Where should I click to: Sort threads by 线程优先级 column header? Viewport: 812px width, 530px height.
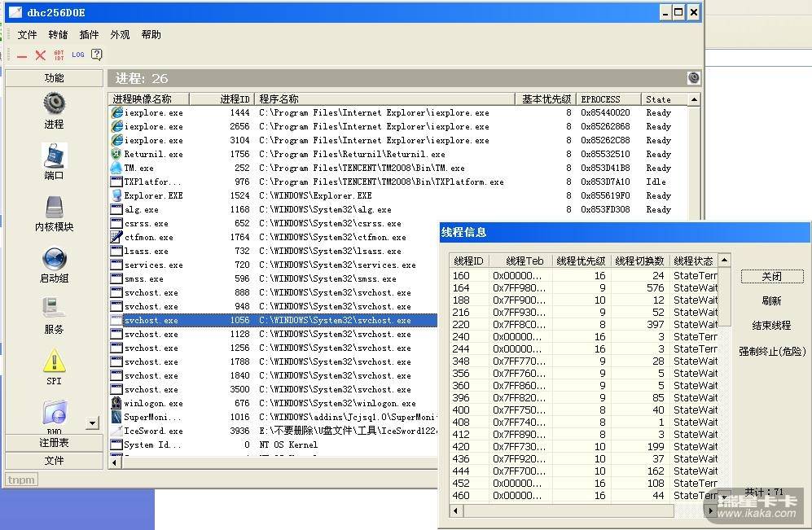pos(582,261)
